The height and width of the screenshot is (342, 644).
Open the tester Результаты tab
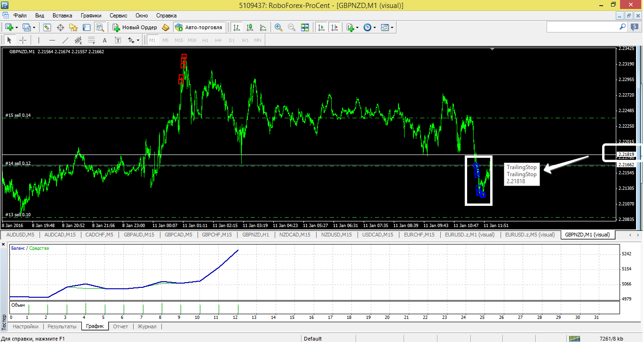click(x=62, y=326)
